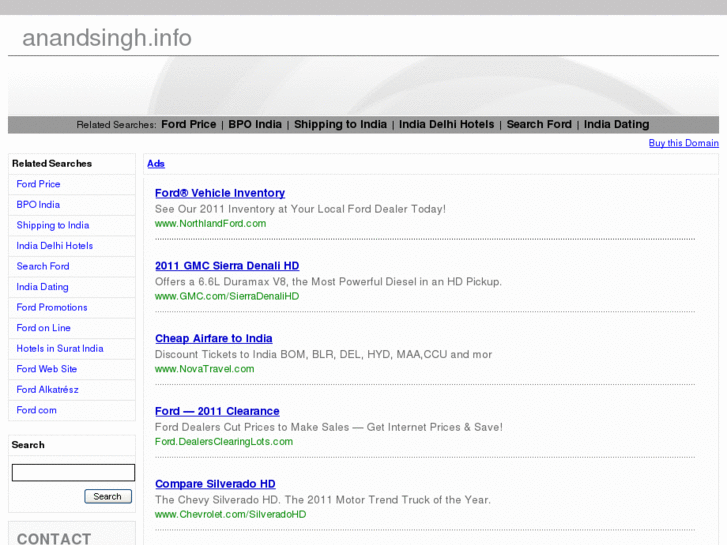The width and height of the screenshot is (727, 545).
Task: Select 'Ford Price' in the sidebar list
Action: coord(38,184)
